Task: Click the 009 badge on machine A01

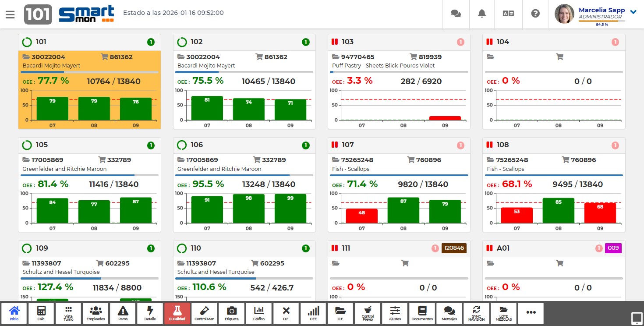Action: coord(613,248)
